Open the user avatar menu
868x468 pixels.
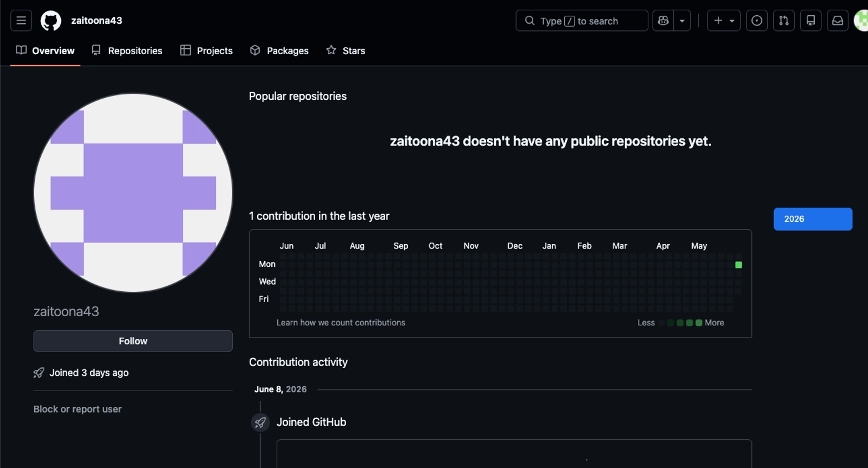tap(861, 21)
